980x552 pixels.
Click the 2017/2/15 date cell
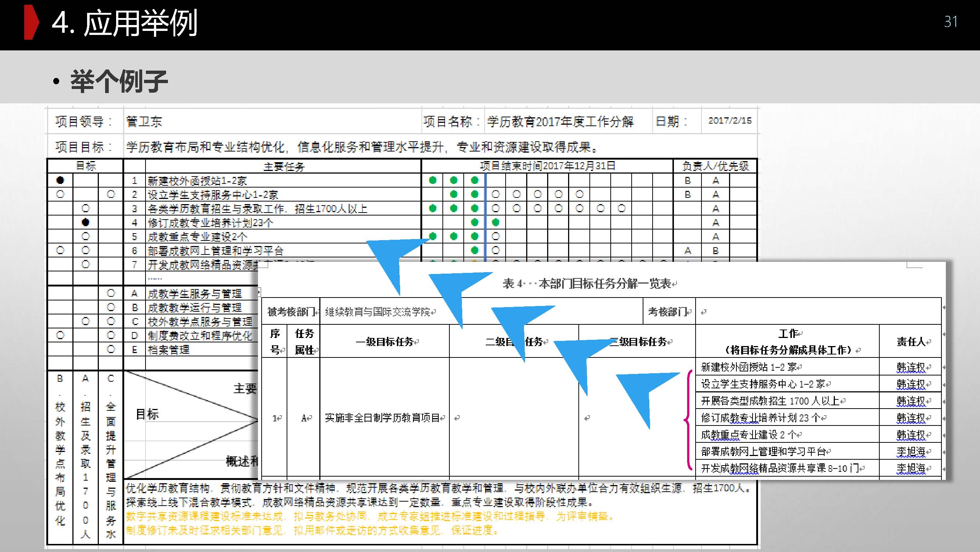[730, 121]
